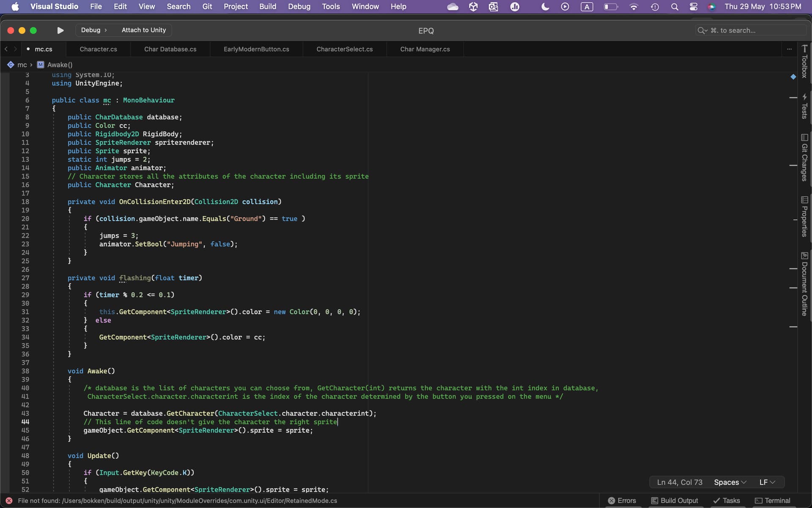Image resolution: width=812 pixels, height=508 pixels.
Task: Open the Document Outline panel
Action: [x=804, y=284]
